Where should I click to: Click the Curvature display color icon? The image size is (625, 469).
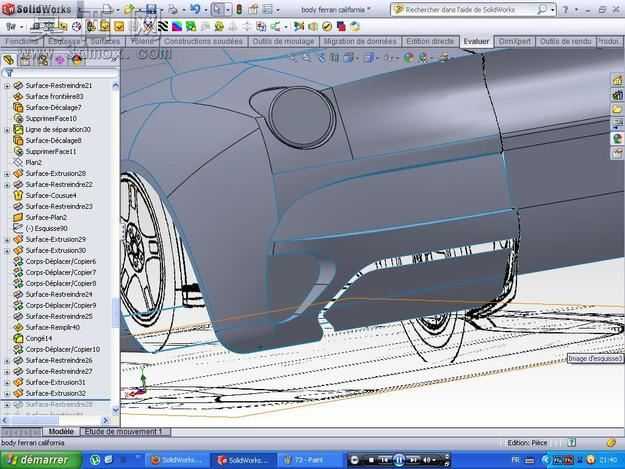pyautogui.click(x=177, y=27)
